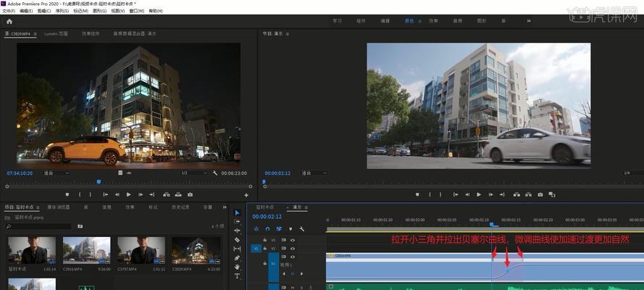Go to In point in Program monitor
The image size is (644, 290).
(x=456, y=195)
